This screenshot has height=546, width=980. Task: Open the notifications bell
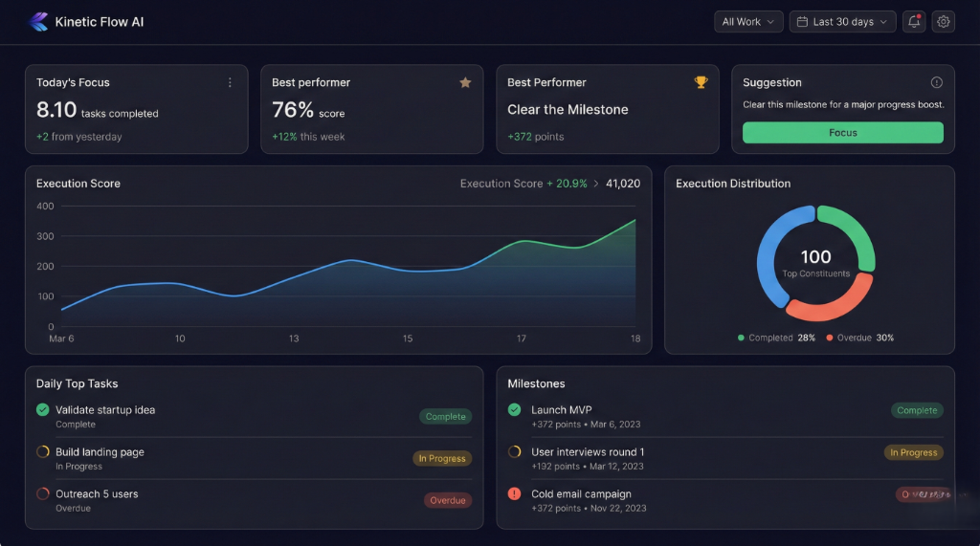pyautogui.click(x=914, y=22)
